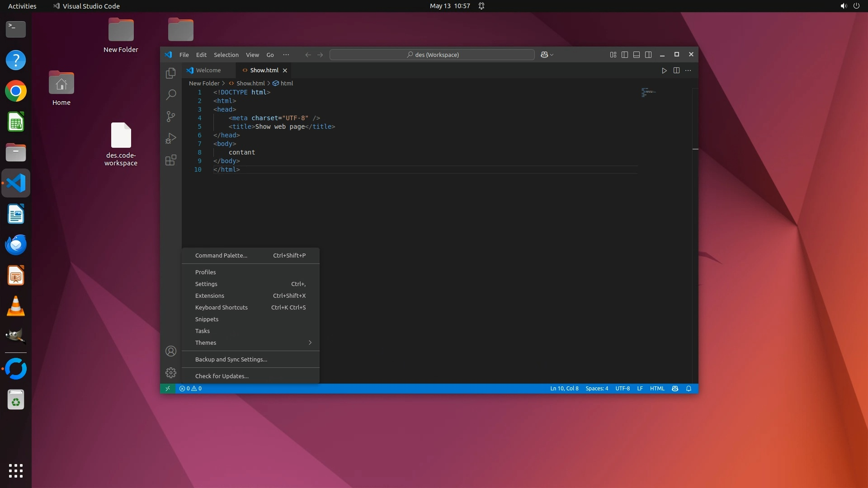Toggle the bottom panel layout button
The height and width of the screenshot is (488, 868).
click(637, 55)
